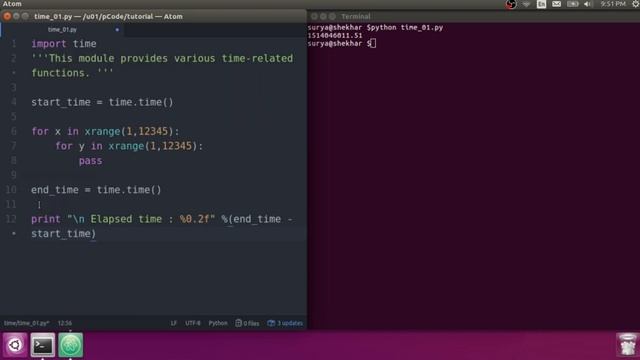640x360 pixels.
Task: Change the Python grammar selector
Action: [x=218, y=323]
